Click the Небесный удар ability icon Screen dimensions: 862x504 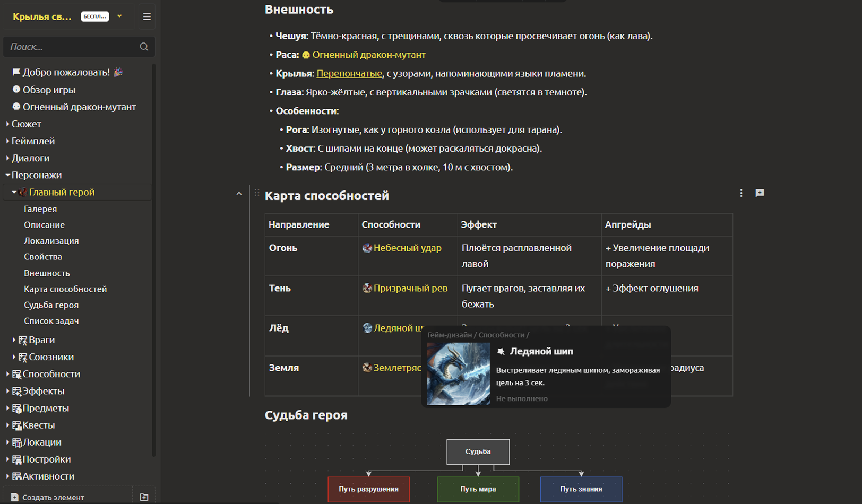point(367,248)
